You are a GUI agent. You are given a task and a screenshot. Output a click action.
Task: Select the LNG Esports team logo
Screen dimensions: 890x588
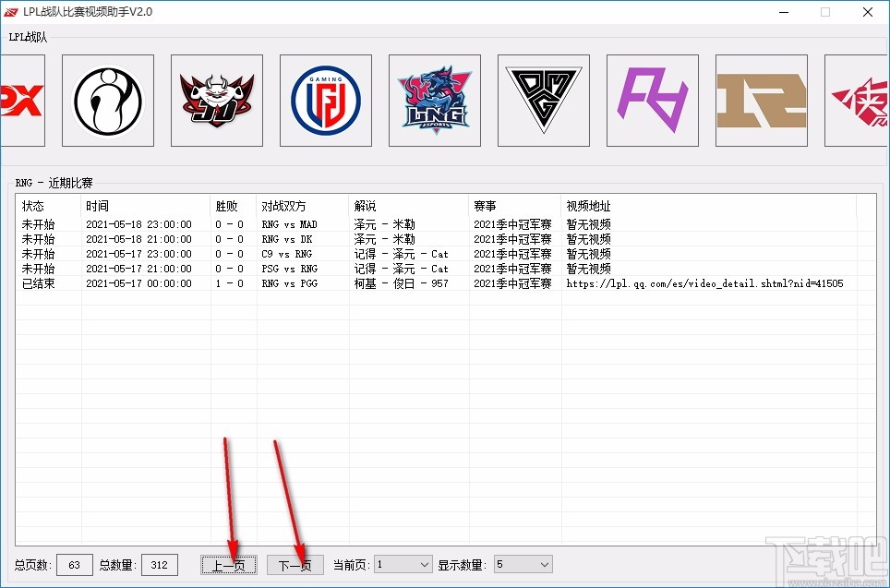click(434, 100)
